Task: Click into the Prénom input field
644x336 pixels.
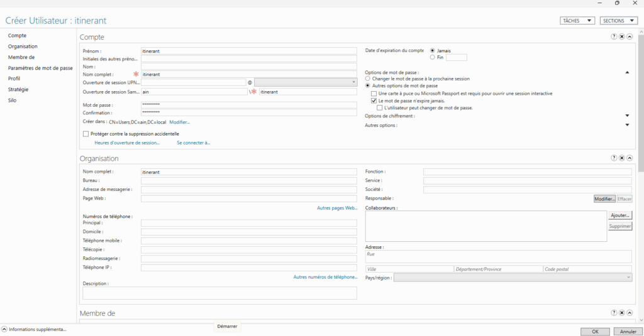Action: (248, 51)
